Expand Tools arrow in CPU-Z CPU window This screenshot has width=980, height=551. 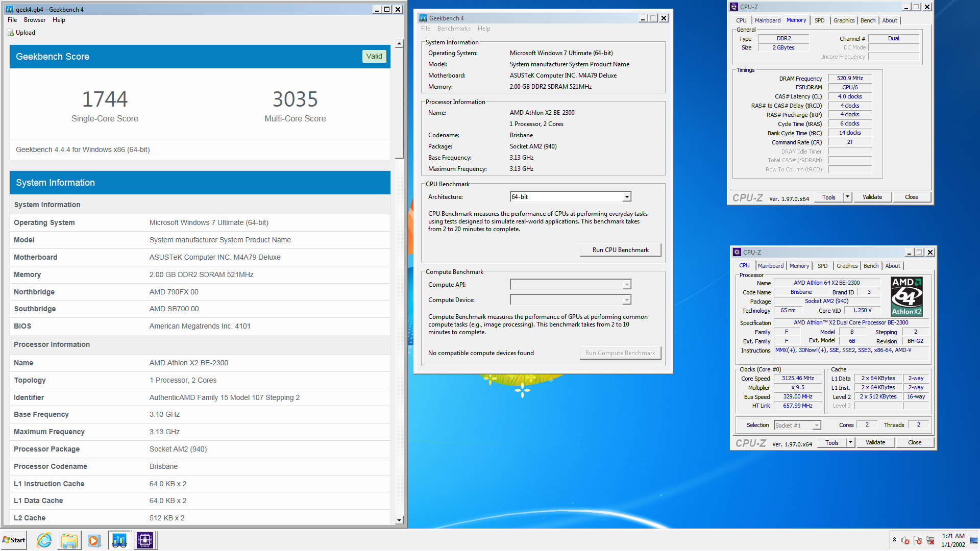tap(851, 442)
